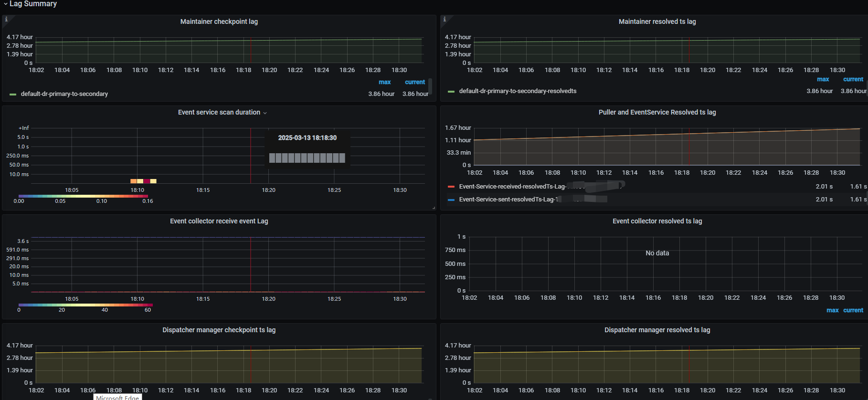This screenshot has width=868, height=400.
Task: Click the red color swatch of Event-Service-received series
Action: click(x=451, y=187)
